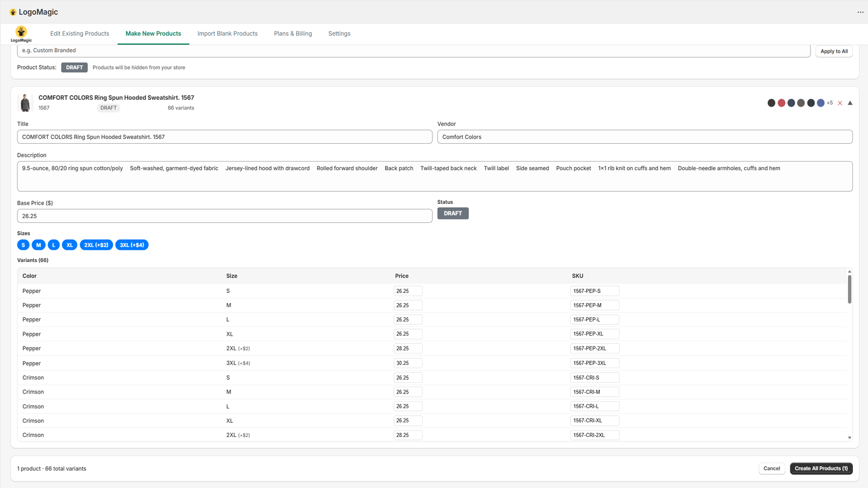The height and width of the screenshot is (488, 868).
Task: Open the ellipsis options menu
Action: (860, 11)
